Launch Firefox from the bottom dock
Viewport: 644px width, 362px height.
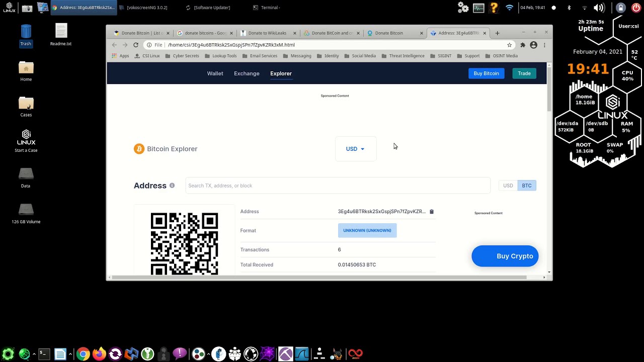[99, 353]
